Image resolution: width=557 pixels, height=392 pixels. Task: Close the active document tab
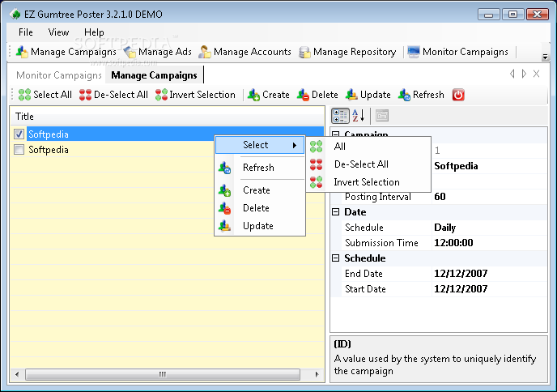click(537, 74)
